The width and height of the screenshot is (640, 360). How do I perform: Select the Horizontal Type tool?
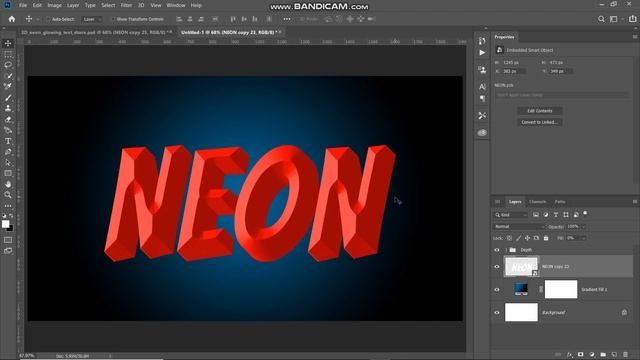[8, 141]
